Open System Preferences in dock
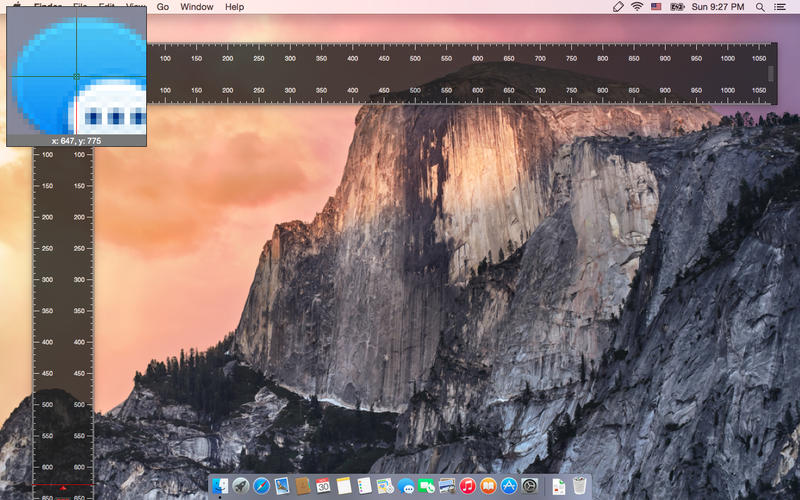This screenshot has width=800, height=500. pyautogui.click(x=530, y=486)
